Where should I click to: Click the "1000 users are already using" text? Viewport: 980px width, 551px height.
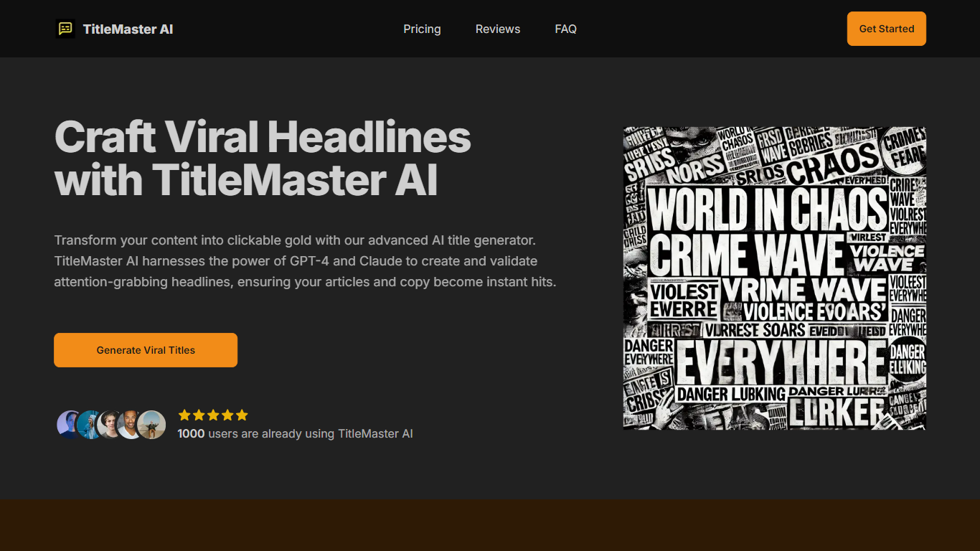pyautogui.click(x=295, y=433)
